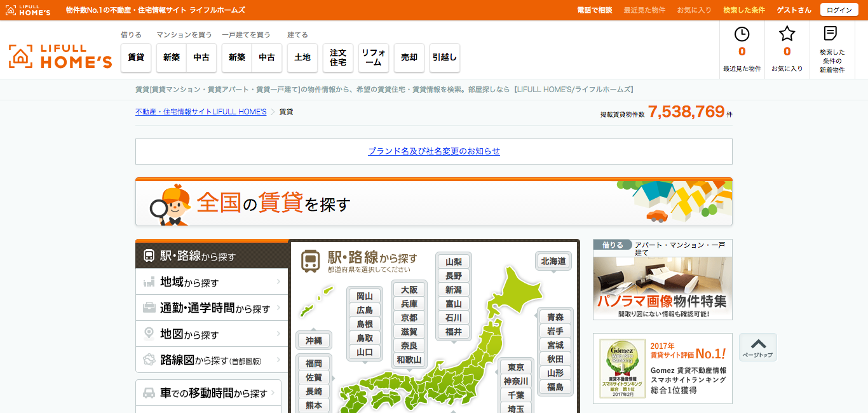Select 沖縄 prefecture on map
This screenshot has height=413, width=868.
(x=314, y=341)
